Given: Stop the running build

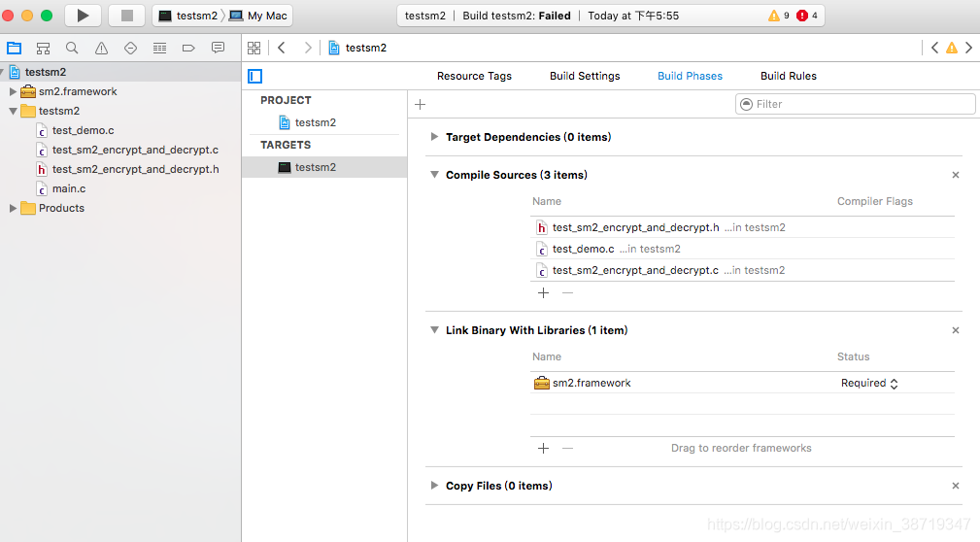Looking at the screenshot, I should pyautogui.click(x=127, y=16).
